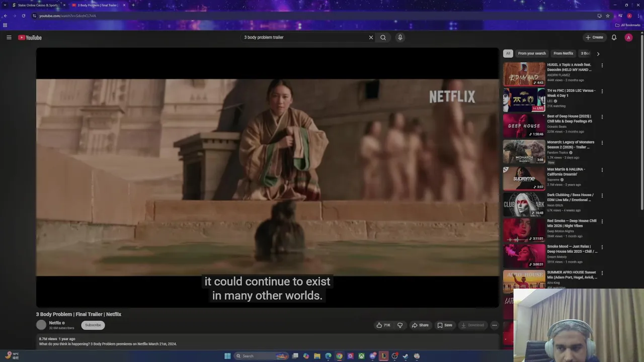This screenshot has height=362, width=644.
Task: Select the From your search chip
Action: [x=532, y=53]
